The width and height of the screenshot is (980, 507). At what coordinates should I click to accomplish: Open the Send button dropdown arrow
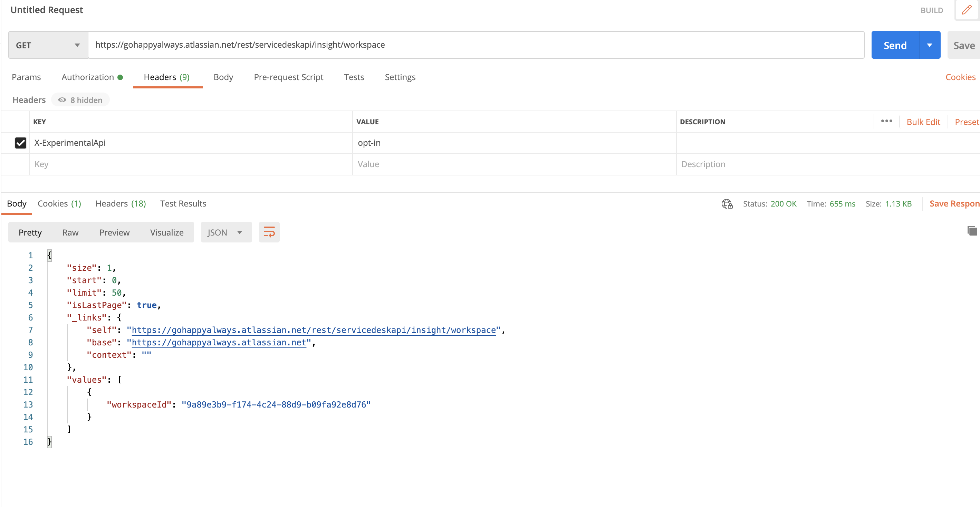929,45
